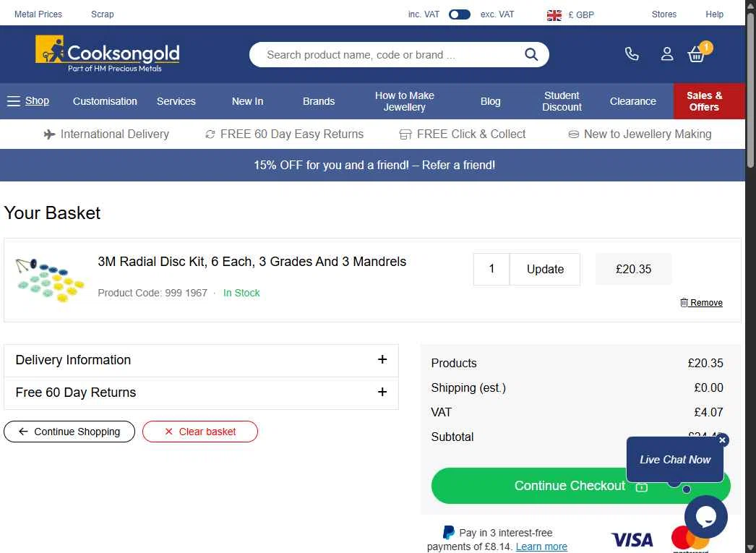Click the UK flag icon
The image size is (756, 553).
(x=554, y=15)
